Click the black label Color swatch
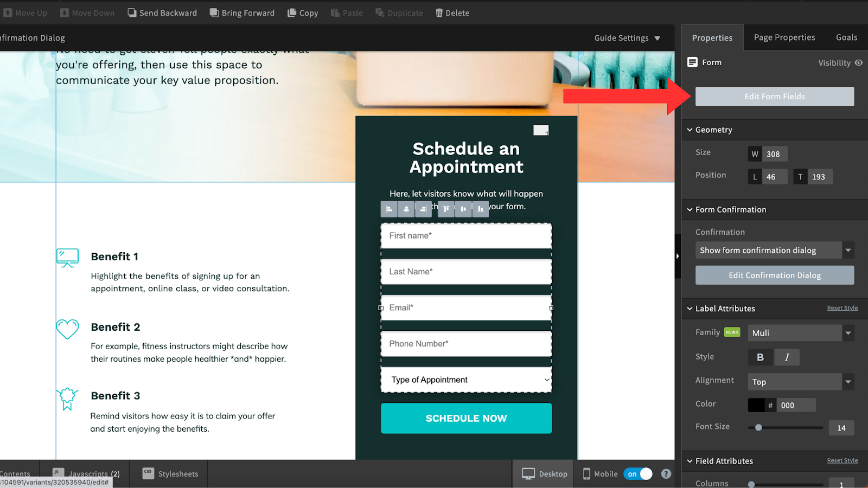 [x=756, y=405]
